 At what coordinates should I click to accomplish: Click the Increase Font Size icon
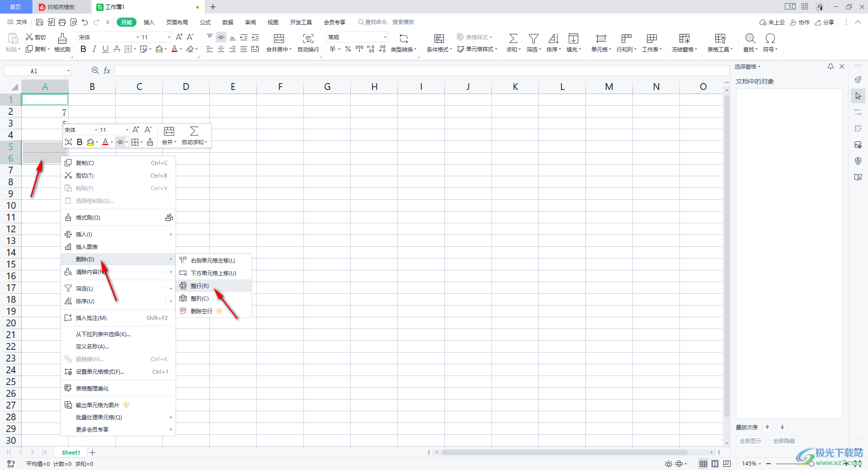[179, 37]
